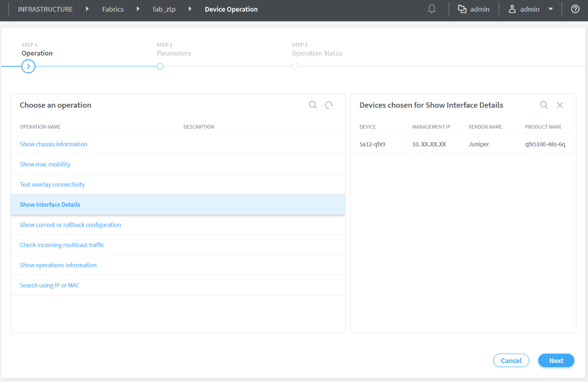Expand the admin user dropdown arrow
Viewport: 588px width, 382px height.
click(550, 9)
